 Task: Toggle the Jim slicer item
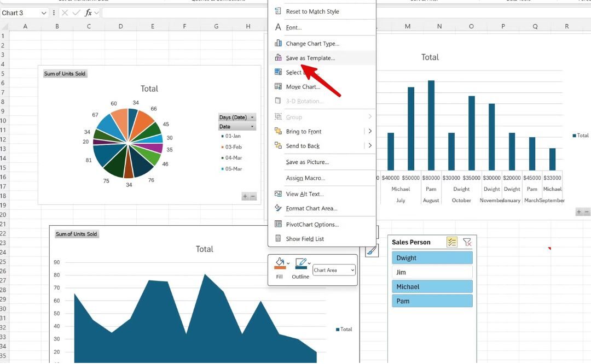pos(432,272)
